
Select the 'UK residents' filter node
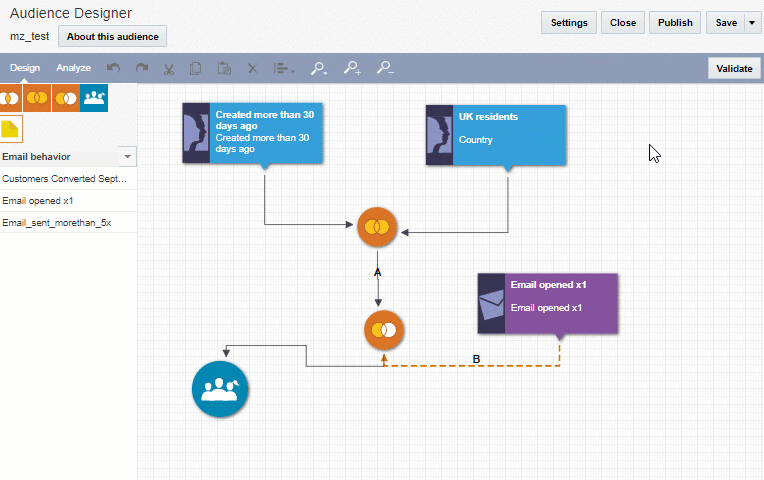point(496,135)
